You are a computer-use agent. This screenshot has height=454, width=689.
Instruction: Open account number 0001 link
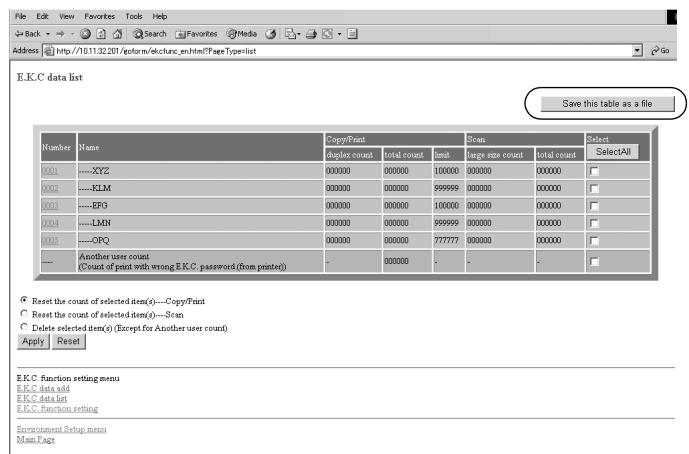click(50, 171)
